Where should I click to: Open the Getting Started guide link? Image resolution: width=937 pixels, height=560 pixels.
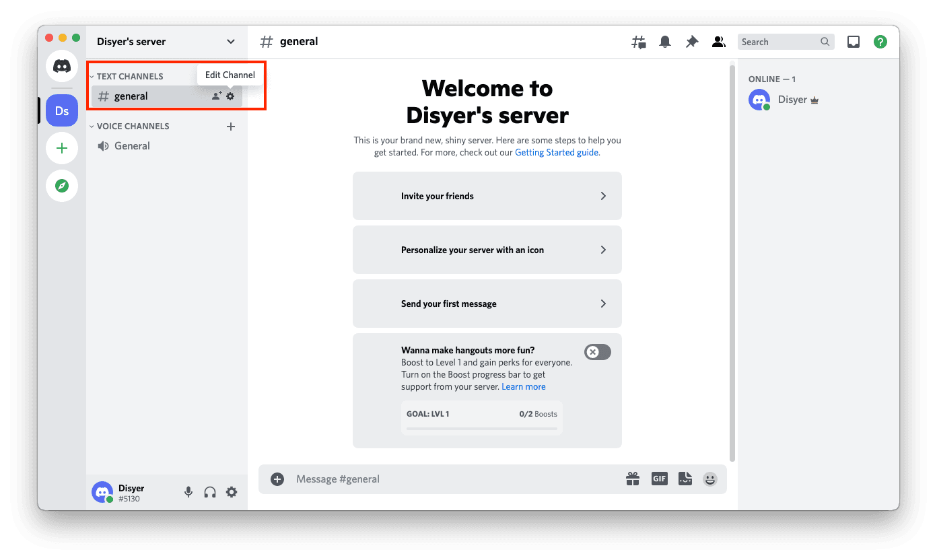pyautogui.click(x=556, y=152)
